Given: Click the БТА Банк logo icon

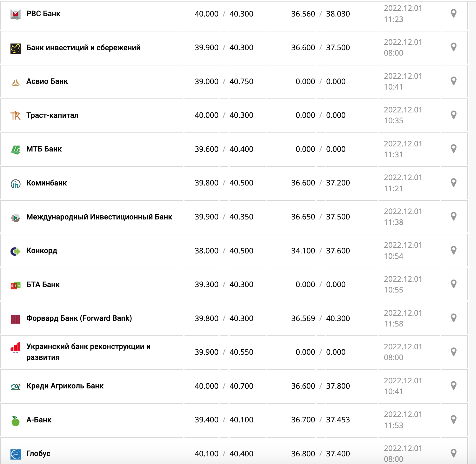Looking at the screenshot, I should click(x=16, y=285).
